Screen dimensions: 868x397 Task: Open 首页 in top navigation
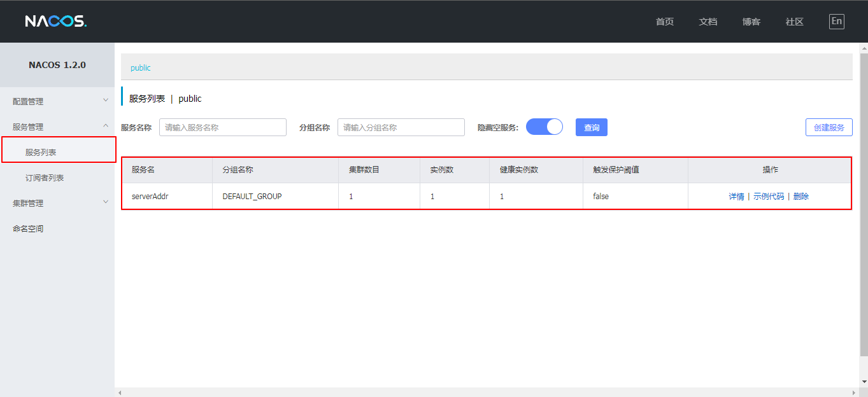[664, 22]
